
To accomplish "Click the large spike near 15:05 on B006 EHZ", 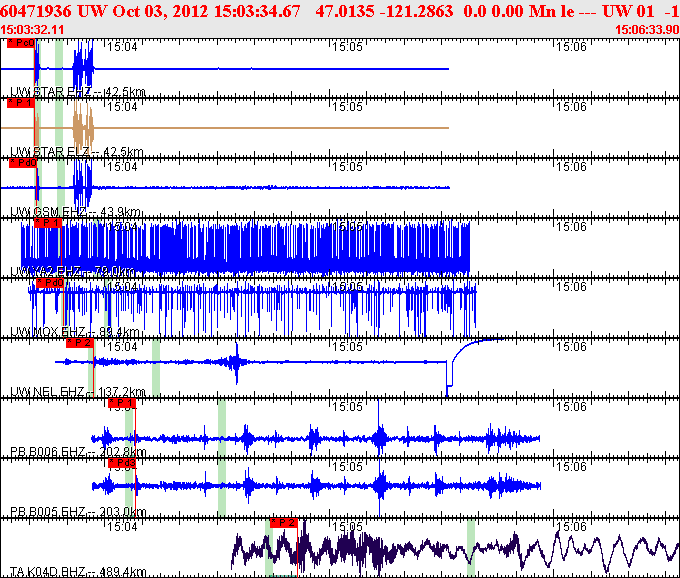I will click(379, 427).
